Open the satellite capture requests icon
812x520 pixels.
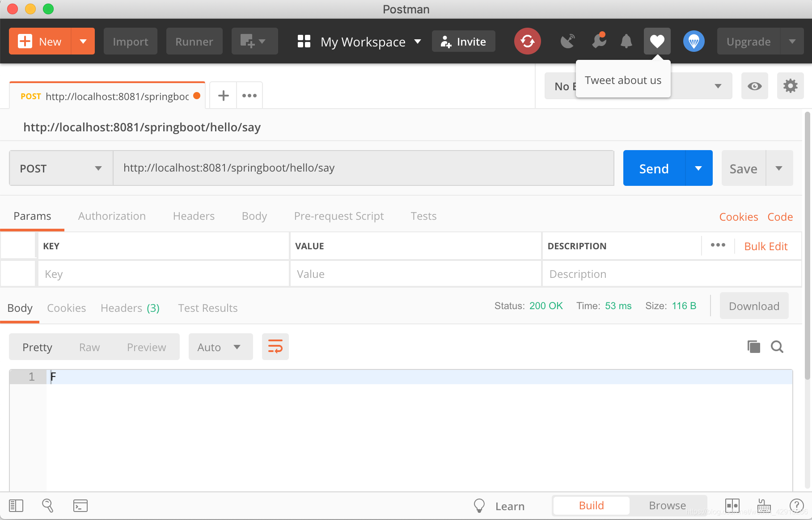pyautogui.click(x=567, y=41)
